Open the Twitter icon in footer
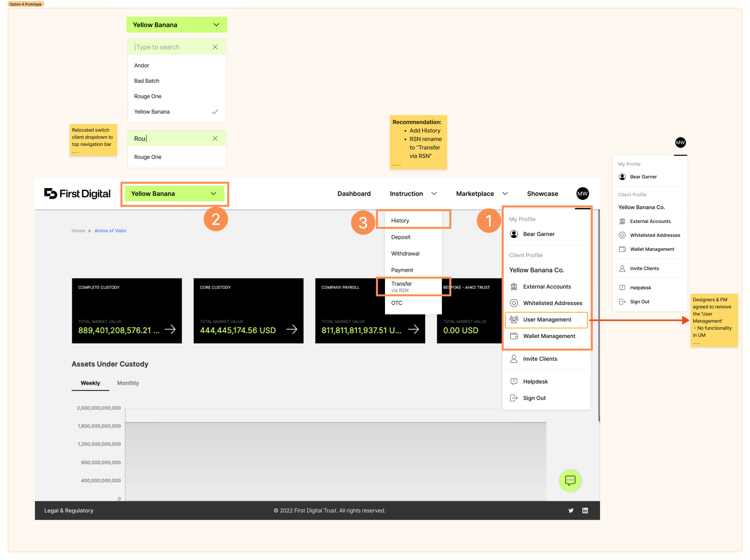Image resolution: width=750 pixels, height=560 pixels. pyautogui.click(x=571, y=511)
